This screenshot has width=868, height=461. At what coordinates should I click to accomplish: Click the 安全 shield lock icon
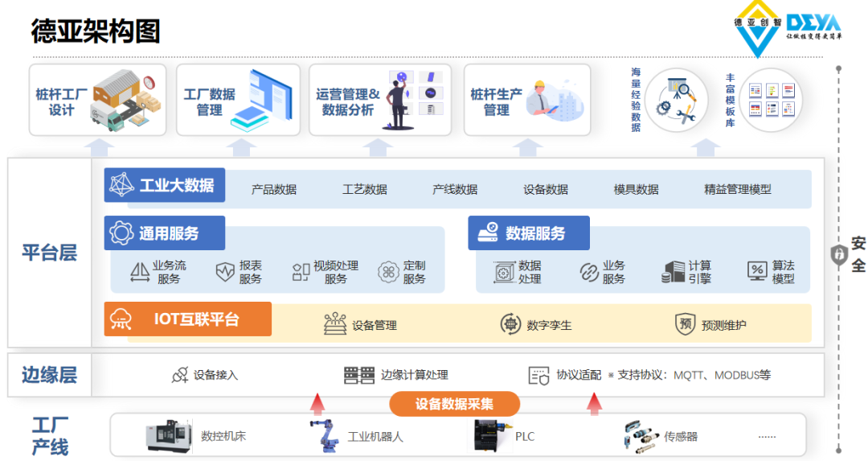[839, 254]
